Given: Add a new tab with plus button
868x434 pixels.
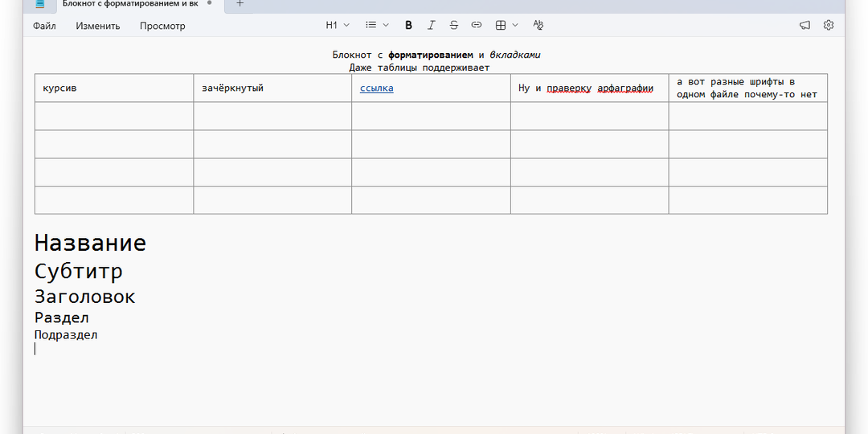Looking at the screenshot, I should [240, 3].
